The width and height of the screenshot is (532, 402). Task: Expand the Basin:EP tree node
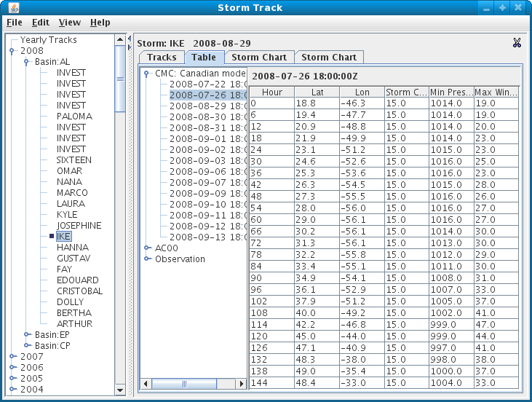[x=27, y=335]
